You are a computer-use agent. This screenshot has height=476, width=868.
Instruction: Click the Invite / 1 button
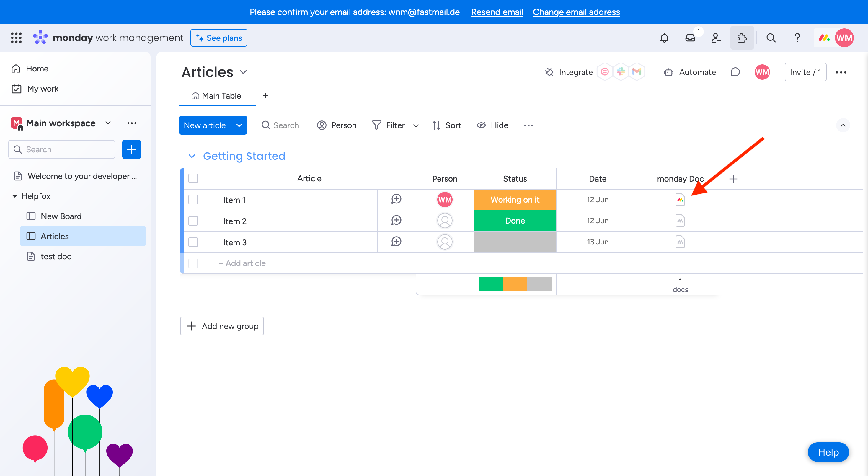pos(805,72)
